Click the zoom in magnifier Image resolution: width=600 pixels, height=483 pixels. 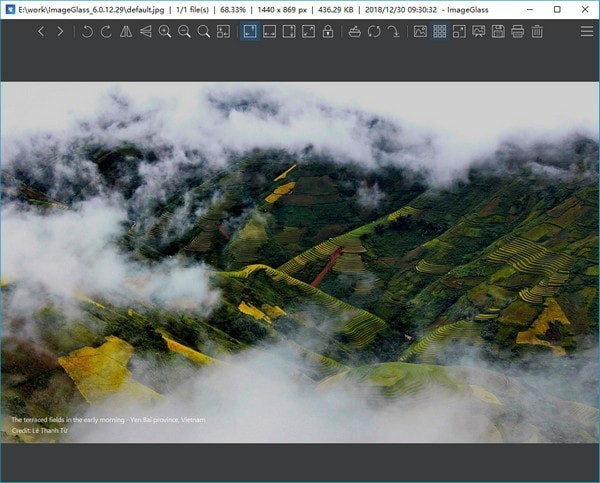(165, 32)
